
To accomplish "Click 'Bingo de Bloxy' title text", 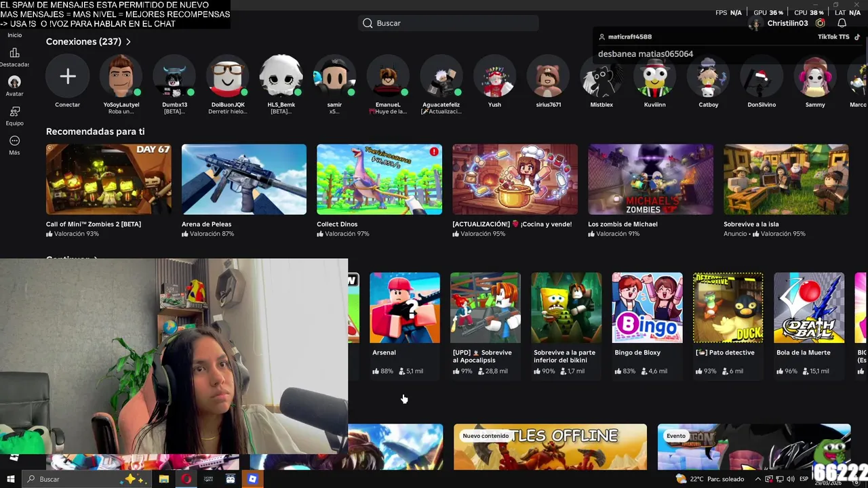I will 637,352.
